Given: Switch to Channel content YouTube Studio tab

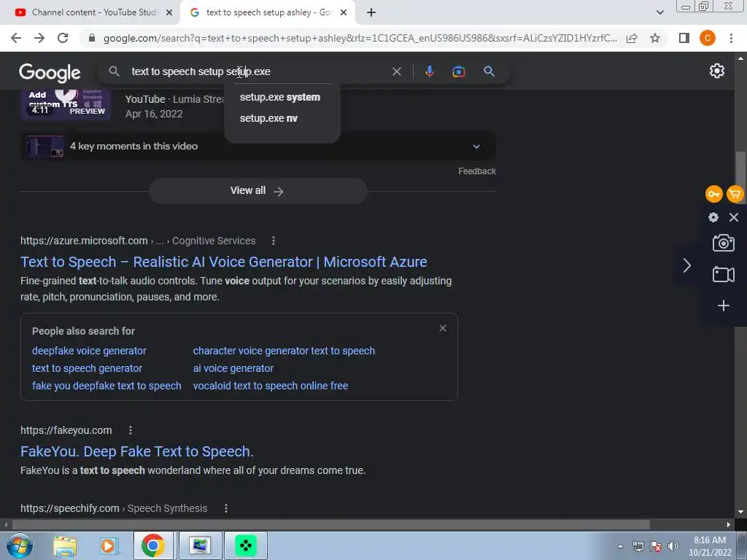Looking at the screenshot, I should tap(93, 12).
